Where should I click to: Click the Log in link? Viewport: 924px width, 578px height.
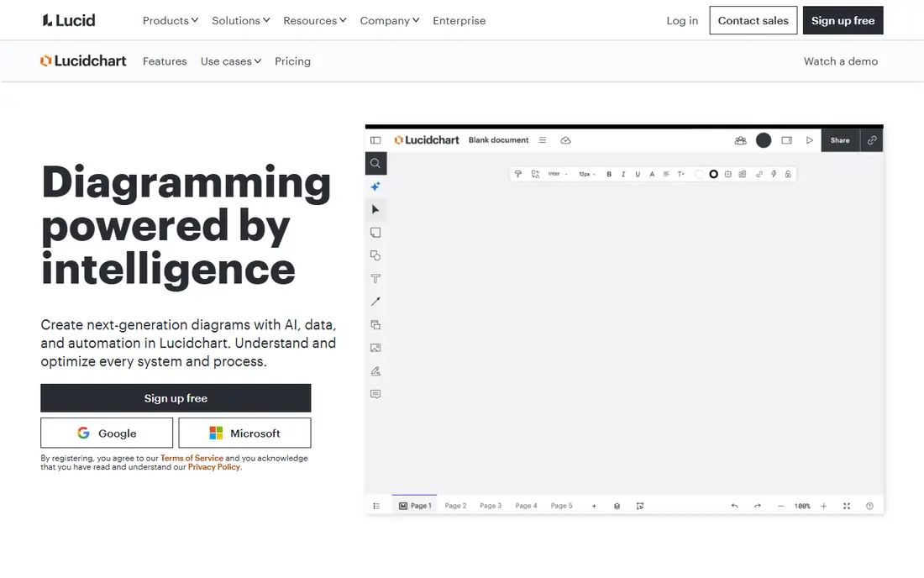682,21
